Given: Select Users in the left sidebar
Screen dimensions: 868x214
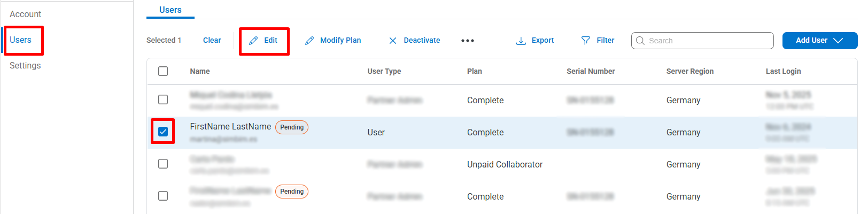Looking at the screenshot, I should pyautogui.click(x=20, y=40).
